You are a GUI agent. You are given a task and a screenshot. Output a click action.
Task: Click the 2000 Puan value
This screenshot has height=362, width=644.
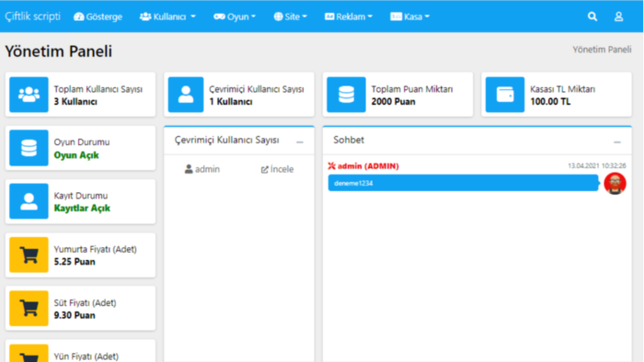(394, 102)
